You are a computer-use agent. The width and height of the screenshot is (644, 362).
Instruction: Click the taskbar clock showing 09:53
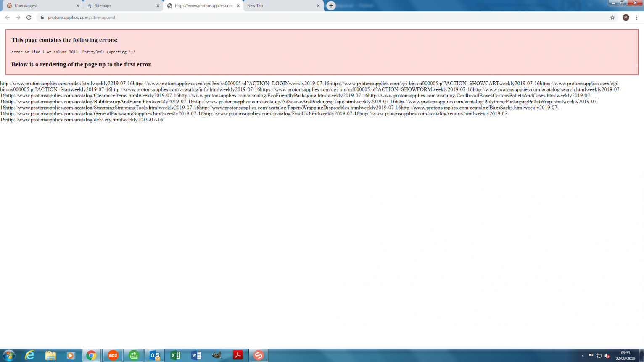(626, 356)
